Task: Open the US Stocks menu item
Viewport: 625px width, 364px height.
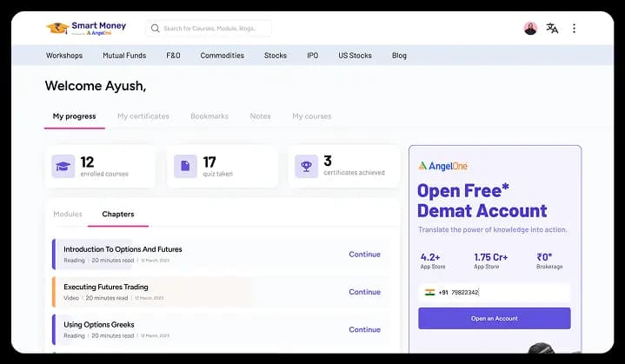Action: pyautogui.click(x=356, y=56)
